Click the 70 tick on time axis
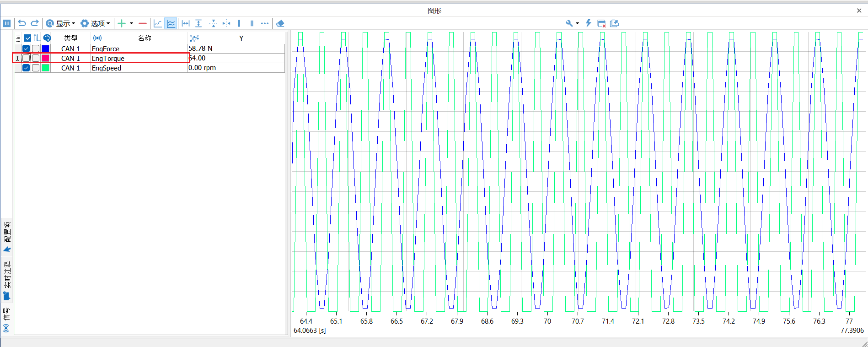Viewport: 868px width, 347px height. [547, 321]
